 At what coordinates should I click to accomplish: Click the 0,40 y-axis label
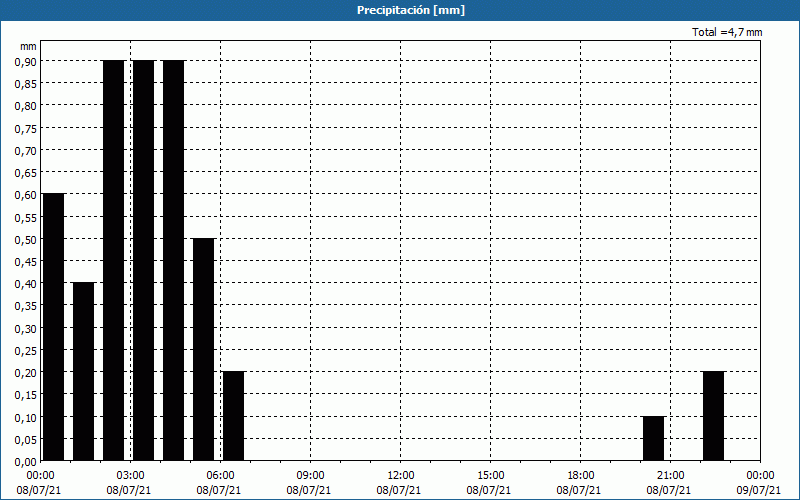(x=26, y=284)
